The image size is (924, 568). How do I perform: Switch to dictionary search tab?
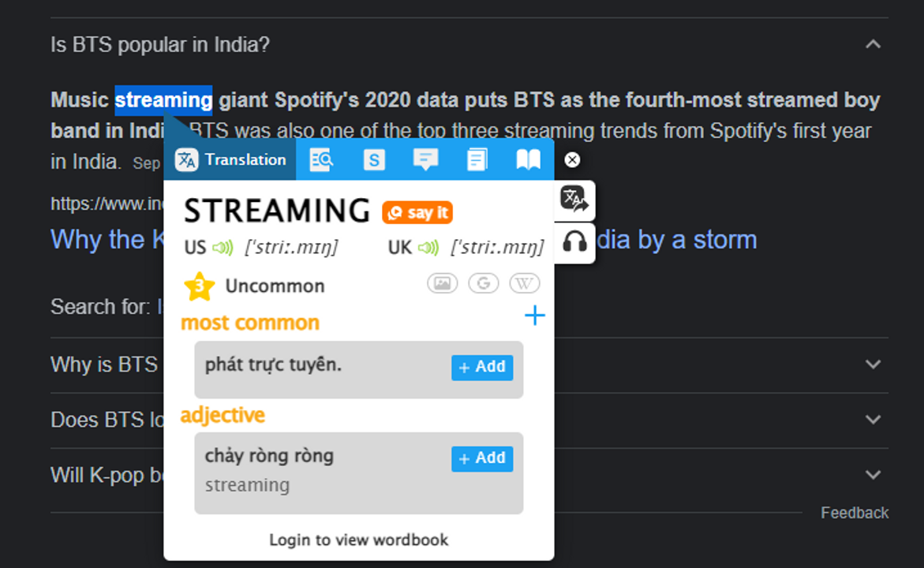tap(322, 160)
